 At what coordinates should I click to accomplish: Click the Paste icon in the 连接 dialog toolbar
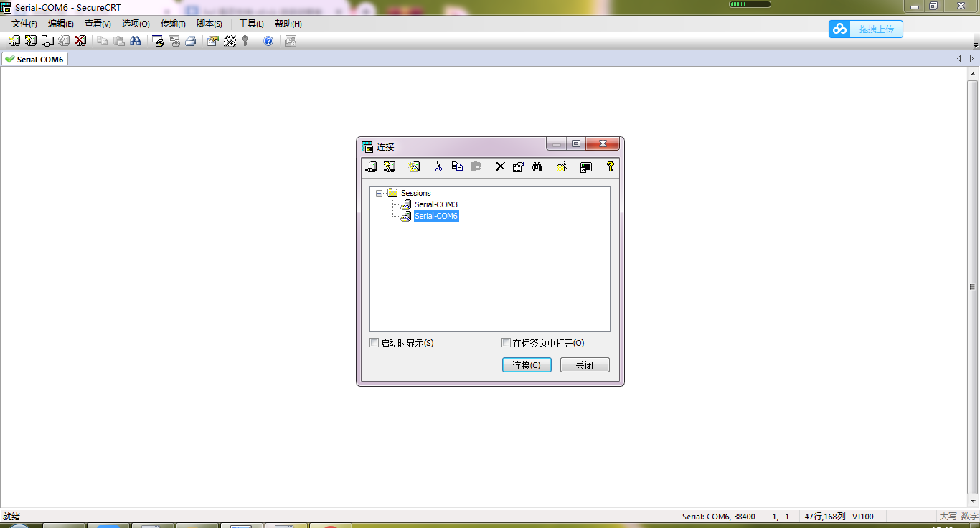476,166
